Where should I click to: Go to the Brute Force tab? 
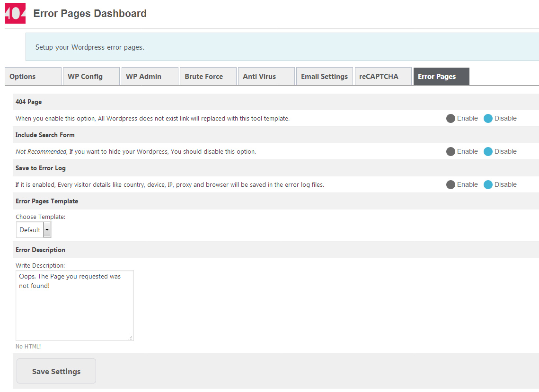click(x=208, y=76)
